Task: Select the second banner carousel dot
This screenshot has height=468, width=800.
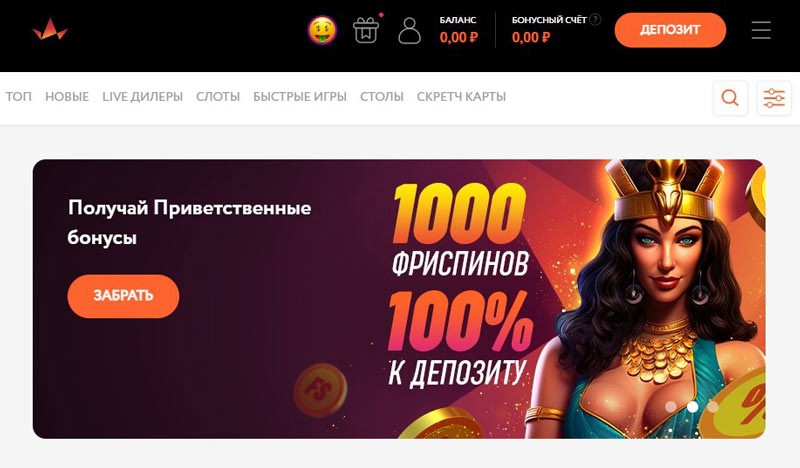Action: coord(692,407)
